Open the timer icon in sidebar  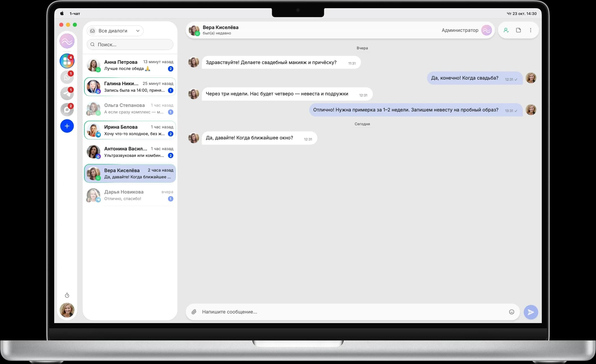pyautogui.click(x=67, y=295)
